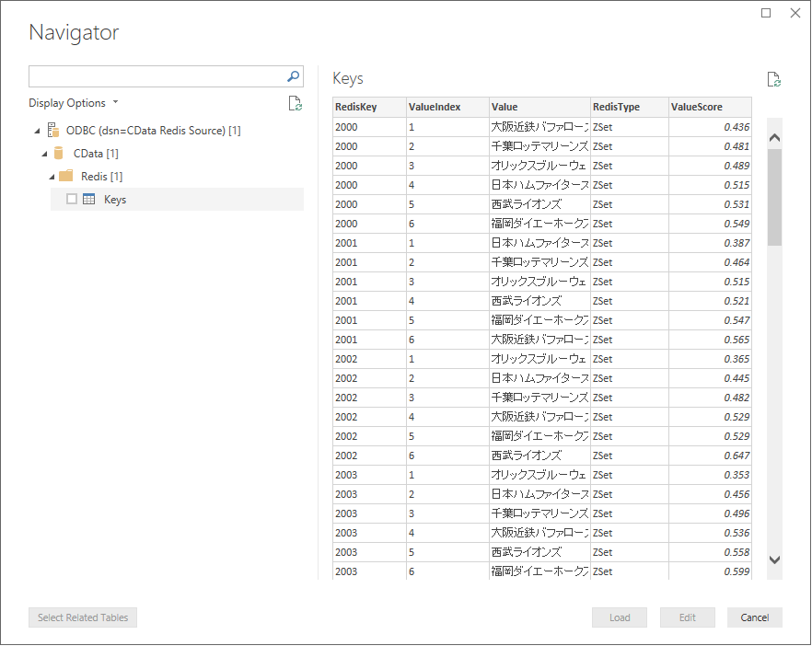Click Select Related Tables button

[x=83, y=617]
